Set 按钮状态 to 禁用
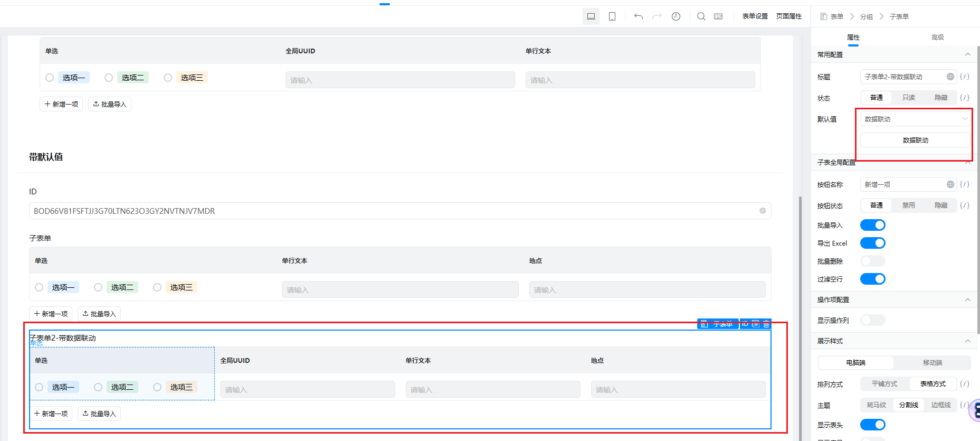The height and width of the screenshot is (441, 980). pos(909,205)
